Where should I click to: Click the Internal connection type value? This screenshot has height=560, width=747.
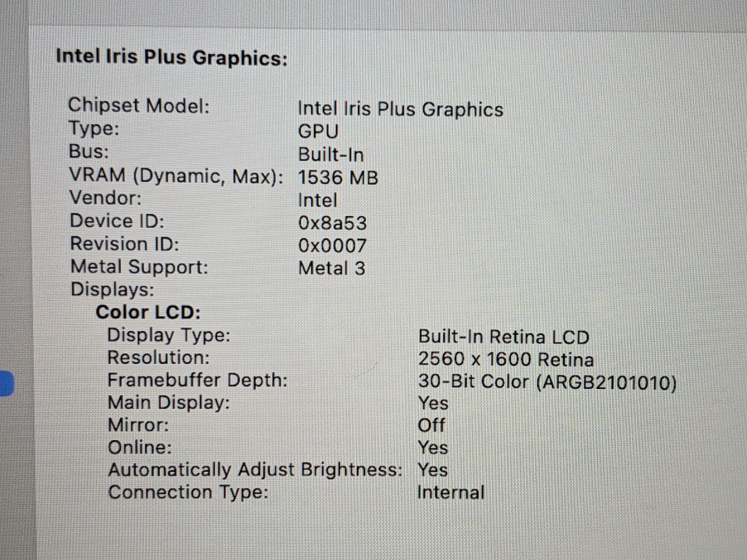click(x=451, y=492)
